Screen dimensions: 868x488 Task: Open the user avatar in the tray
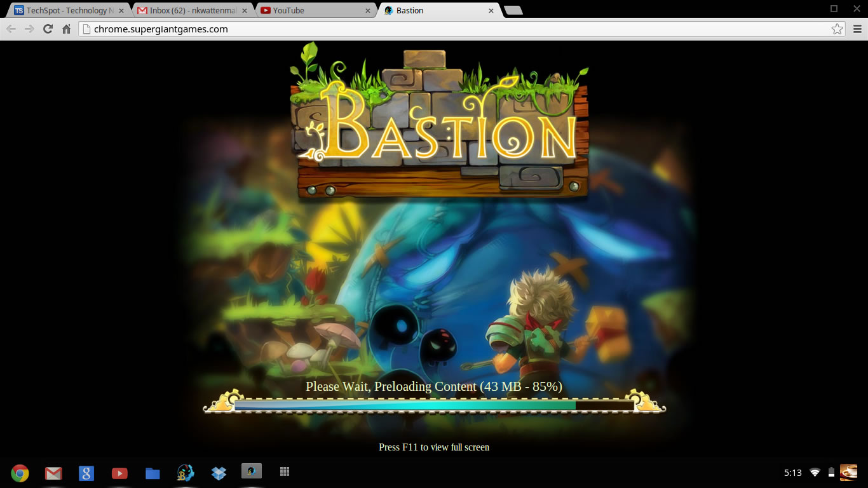848,472
